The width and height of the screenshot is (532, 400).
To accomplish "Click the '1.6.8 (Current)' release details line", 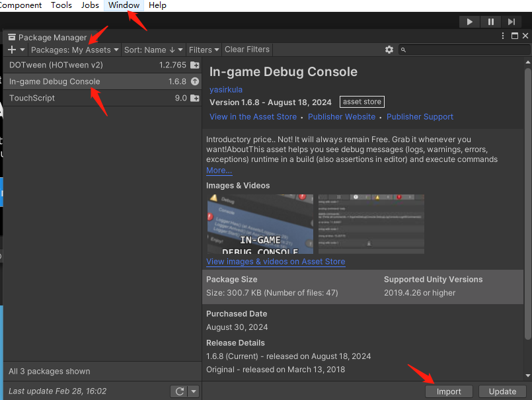I will (288, 356).
